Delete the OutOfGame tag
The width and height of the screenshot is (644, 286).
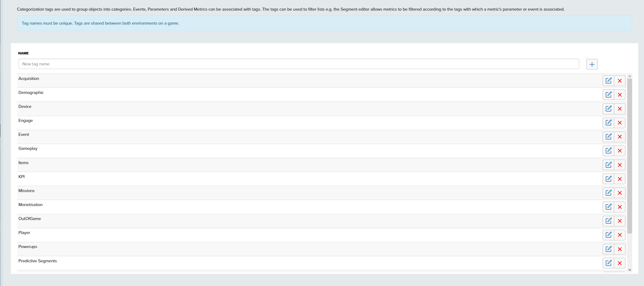(x=620, y=221)
